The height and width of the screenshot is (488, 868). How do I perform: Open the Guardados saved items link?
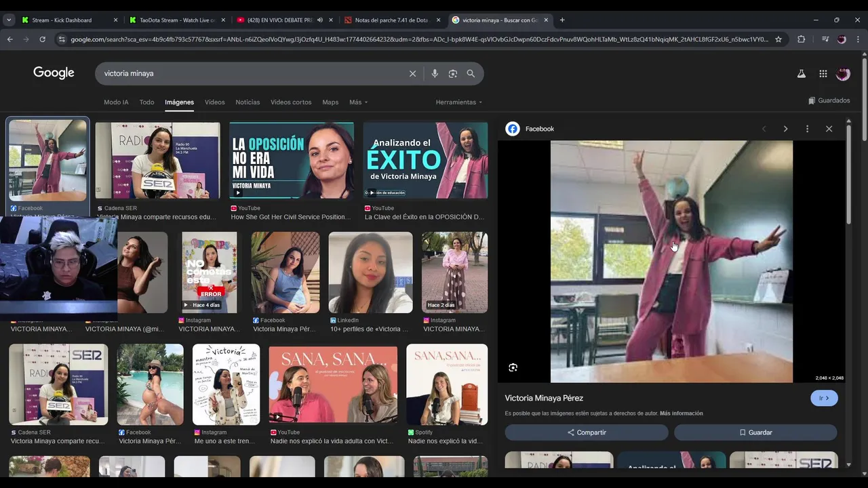tap(829, 100)
